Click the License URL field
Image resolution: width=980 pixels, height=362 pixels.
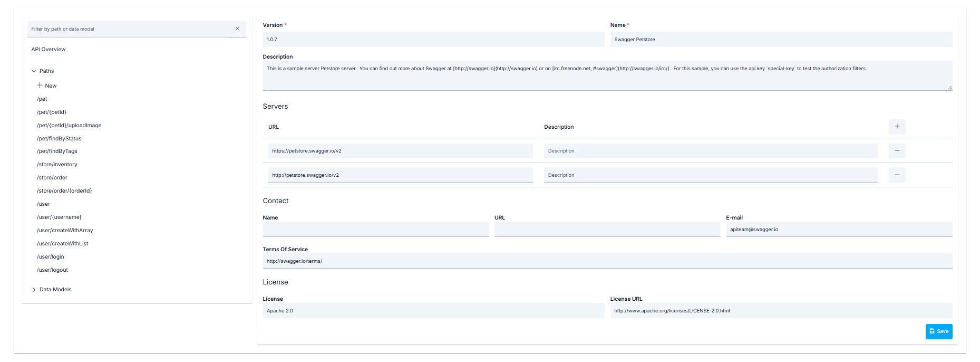click(780, 311)
